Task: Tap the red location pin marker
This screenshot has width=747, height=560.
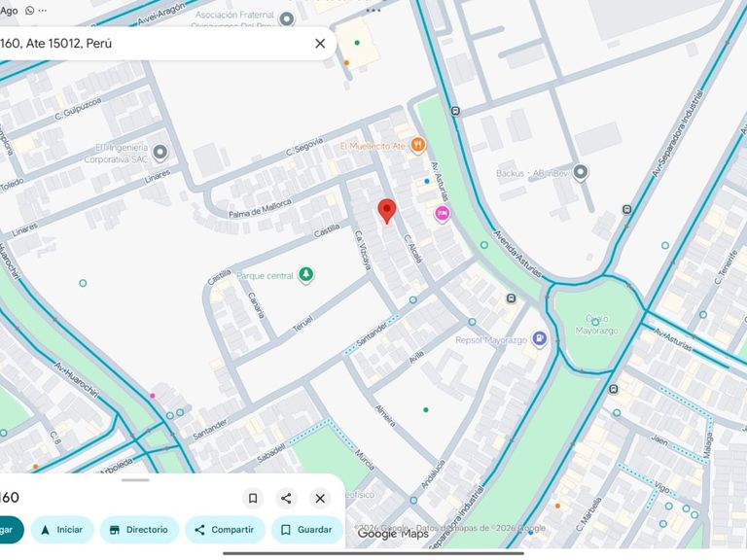Action: click(x=387, y=211)
